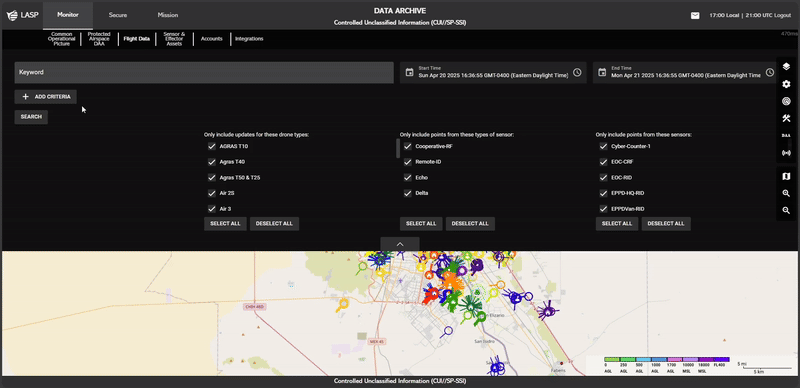Click the LASP logo
Image resolution: width=800 pixels, height=388 pixels.
tap(22, 15)
